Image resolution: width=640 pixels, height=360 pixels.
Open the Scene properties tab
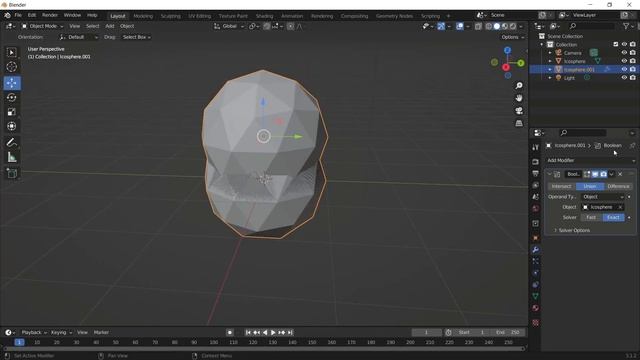point(536,197)
